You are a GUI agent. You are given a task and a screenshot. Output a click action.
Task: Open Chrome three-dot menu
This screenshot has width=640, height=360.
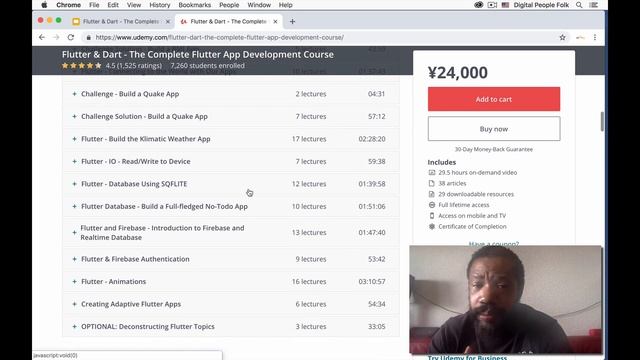click(595, 37)
